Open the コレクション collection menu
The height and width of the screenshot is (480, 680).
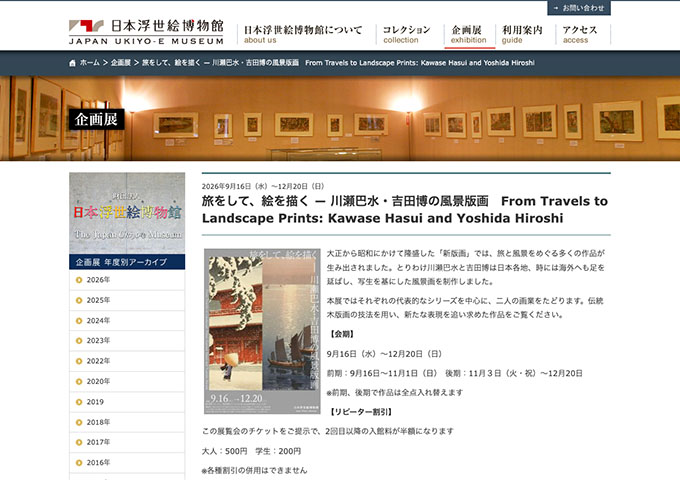point(406,34)
